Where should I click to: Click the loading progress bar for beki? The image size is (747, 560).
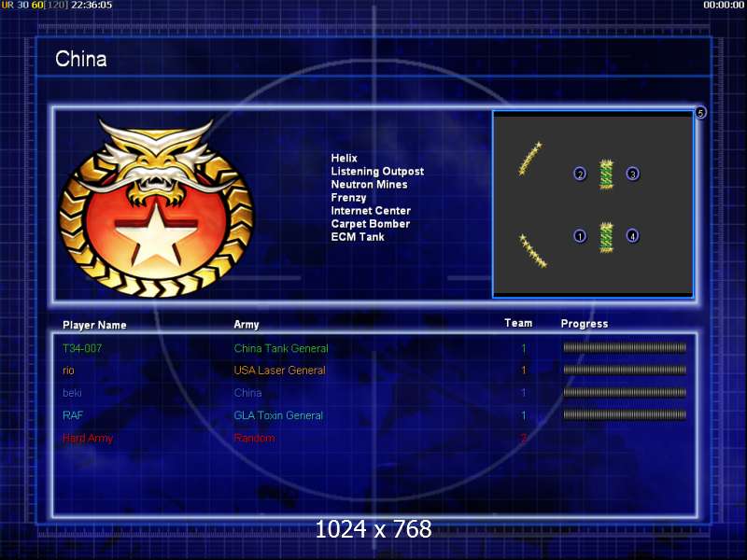[625, 393]
